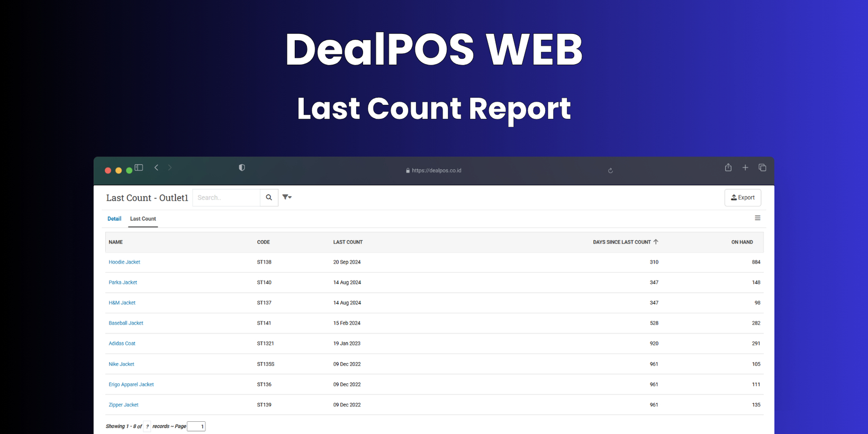
Task: Sort by the Last Count column header
Action: (x=348, y=242)
